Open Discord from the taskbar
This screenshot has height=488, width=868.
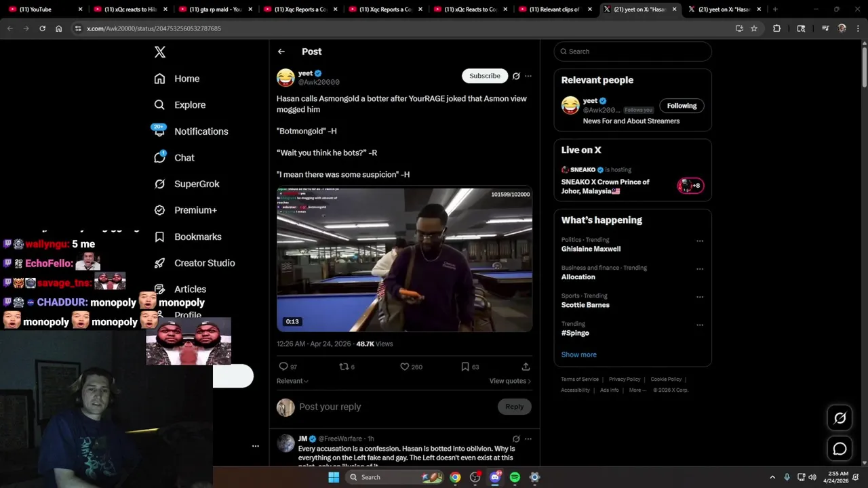pos(495,477)
